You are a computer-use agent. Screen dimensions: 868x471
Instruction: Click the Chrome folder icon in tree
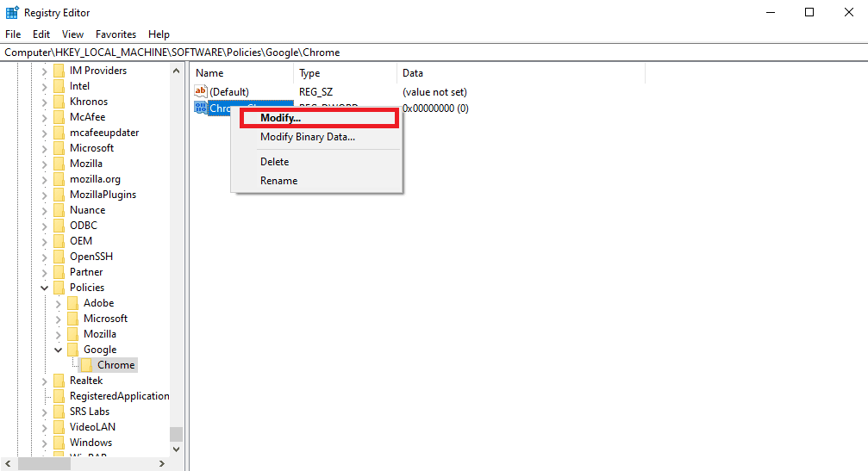point(87,365)
